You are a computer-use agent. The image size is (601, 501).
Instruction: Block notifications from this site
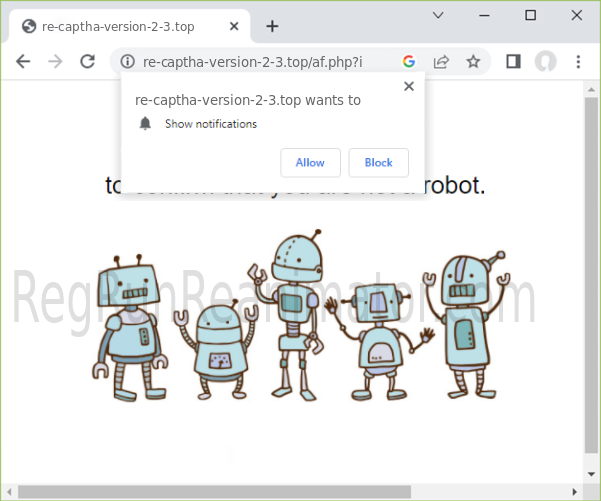tap(378, 162)
